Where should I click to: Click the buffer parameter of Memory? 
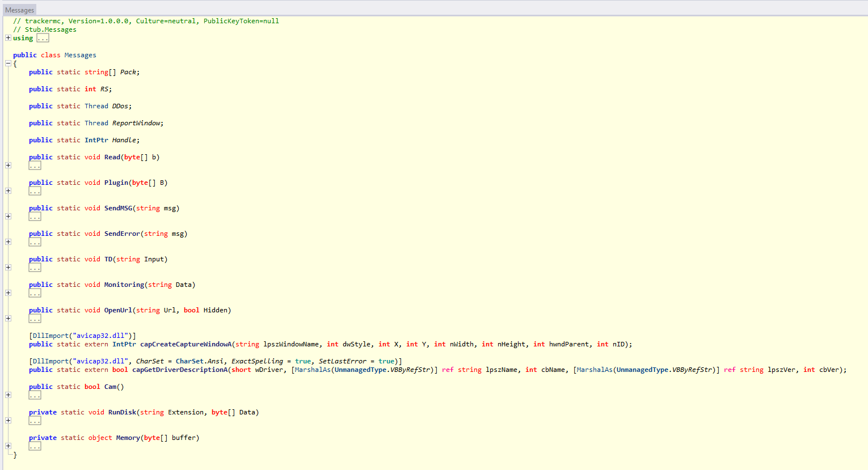coord(184,438)
